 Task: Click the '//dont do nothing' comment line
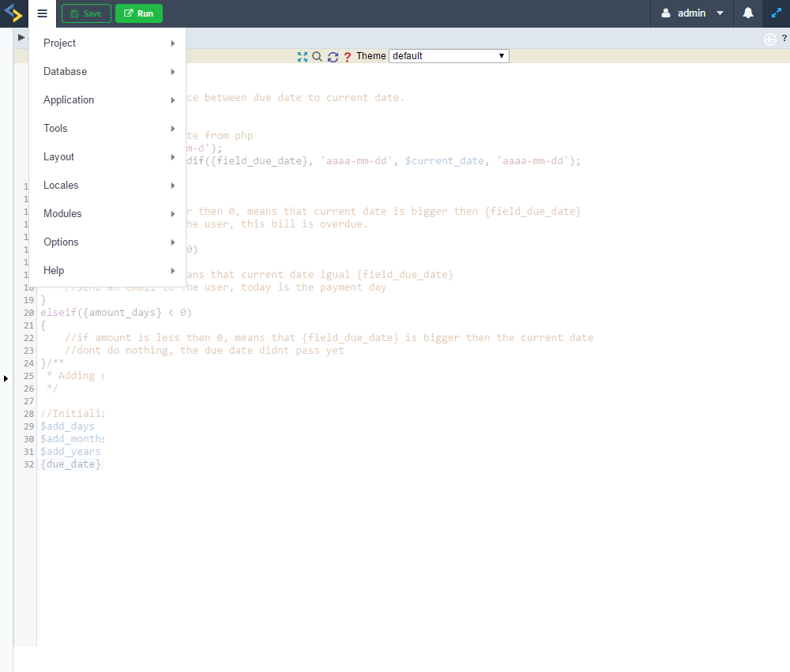[205, 350]
